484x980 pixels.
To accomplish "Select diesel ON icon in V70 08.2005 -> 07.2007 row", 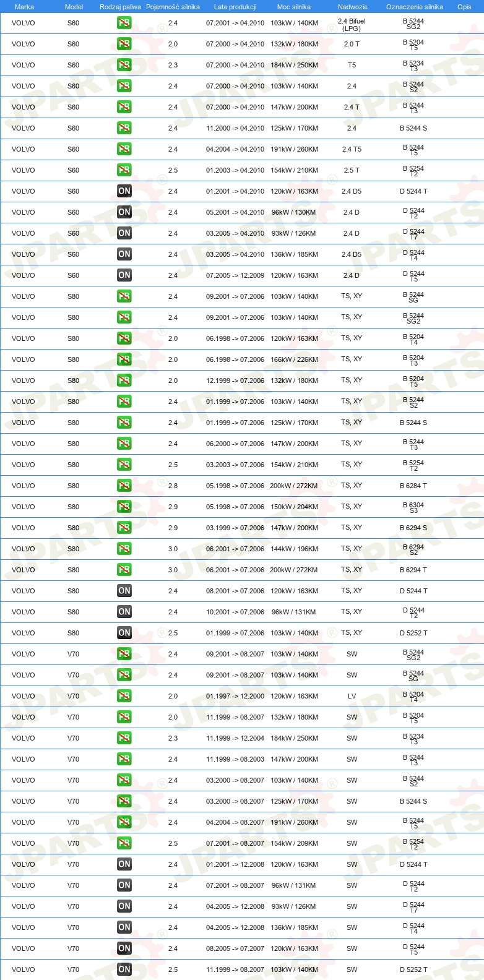I will pyautogui.click(x=124, y=948).
